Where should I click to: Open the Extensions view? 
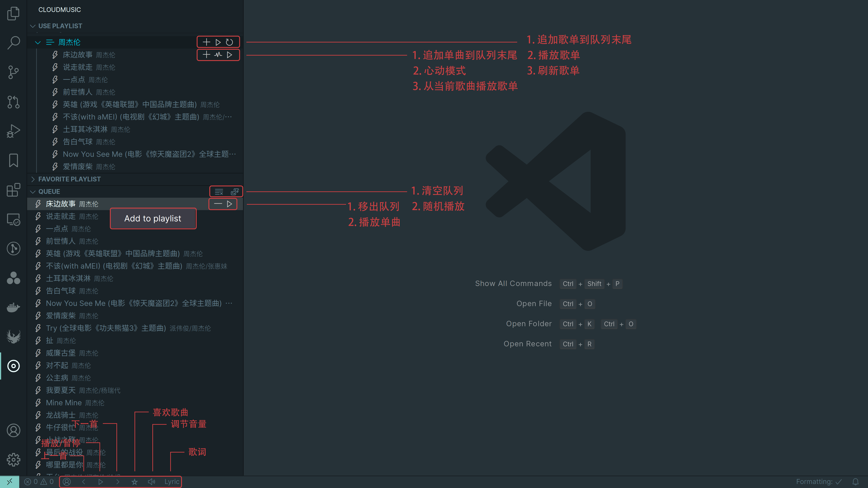pos(14,190)
